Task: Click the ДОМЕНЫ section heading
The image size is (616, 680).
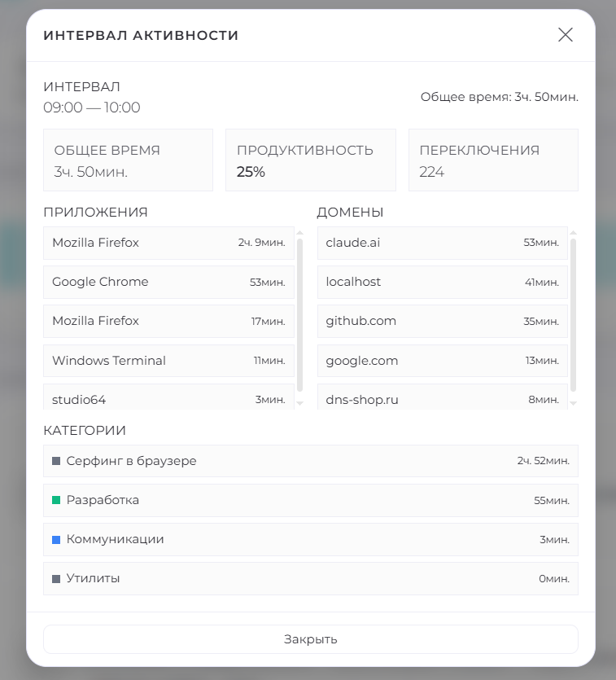Action: [350, 213]
